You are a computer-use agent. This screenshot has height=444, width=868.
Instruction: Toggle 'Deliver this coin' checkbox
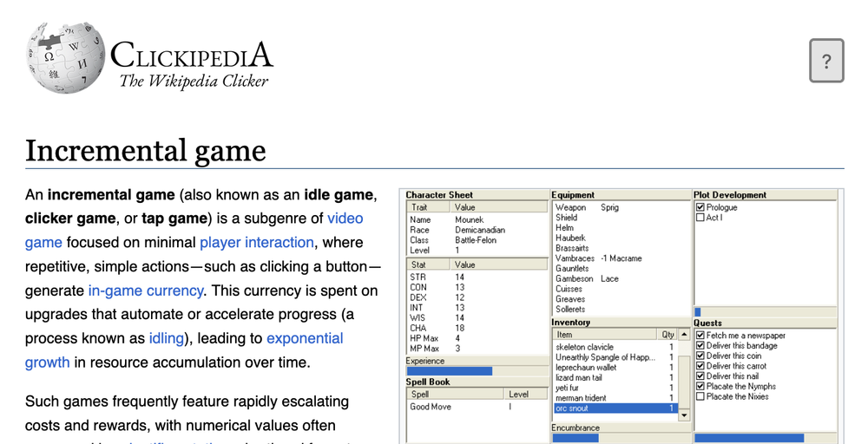[x=700, y=356]
